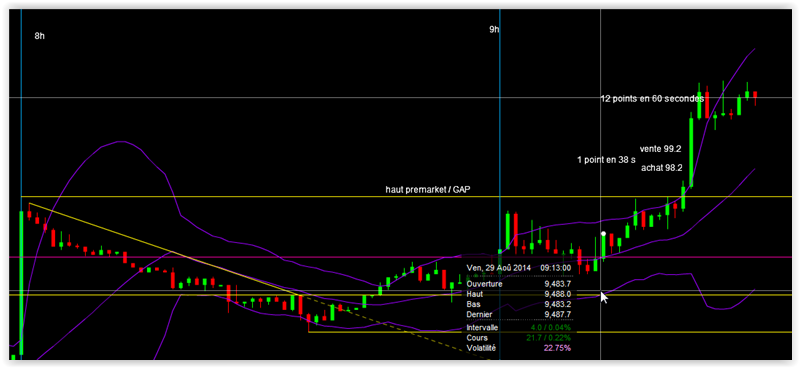800x368 pixels.
Task: Click the "Volatilité" label in tooltip
Action: point(481,348)
